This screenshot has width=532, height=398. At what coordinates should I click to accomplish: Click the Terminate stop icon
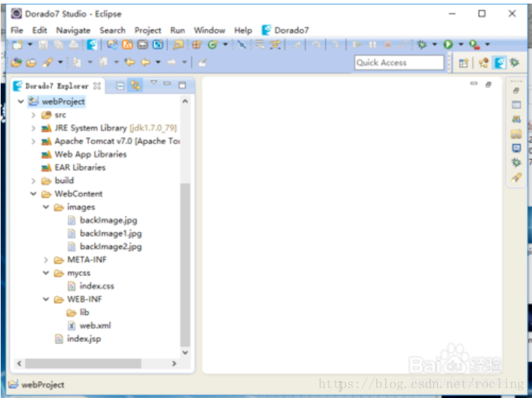pos(388,45)
